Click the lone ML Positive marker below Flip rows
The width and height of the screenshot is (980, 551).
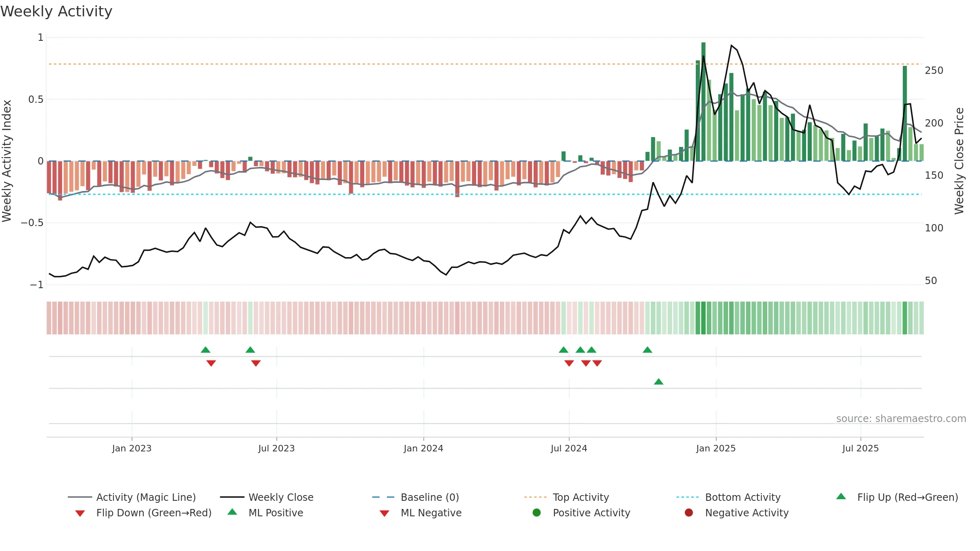pos(659,382)
